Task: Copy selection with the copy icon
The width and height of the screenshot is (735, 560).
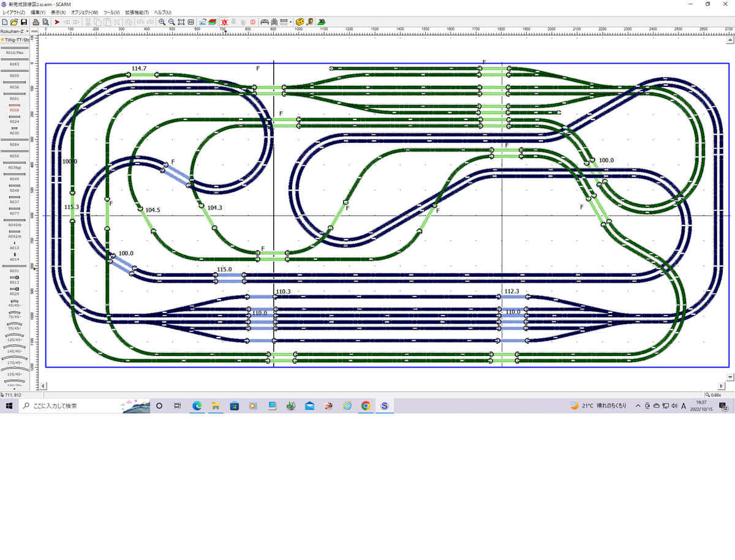Action: 97,21
